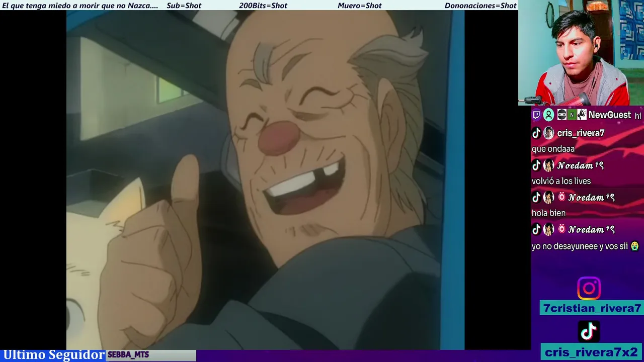The width and height of the screenshot is (644, 362).
Task: Click the megaphone badge beside NewGuest
Action: [x=582, y=115]
